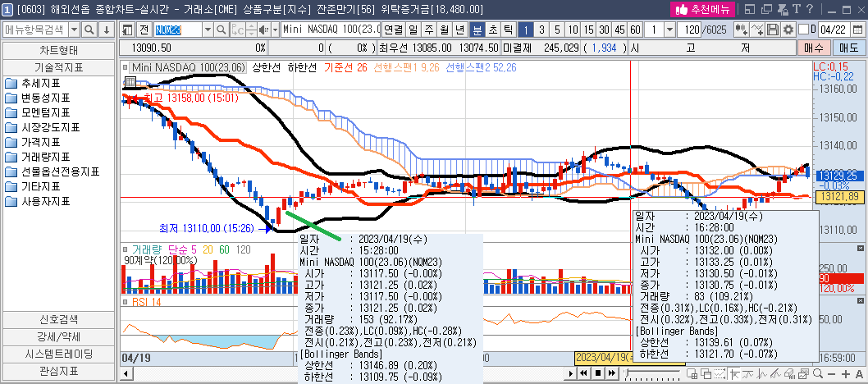Open the calendar picker icon
Viewport: 868px width, 384px height.
859,30
